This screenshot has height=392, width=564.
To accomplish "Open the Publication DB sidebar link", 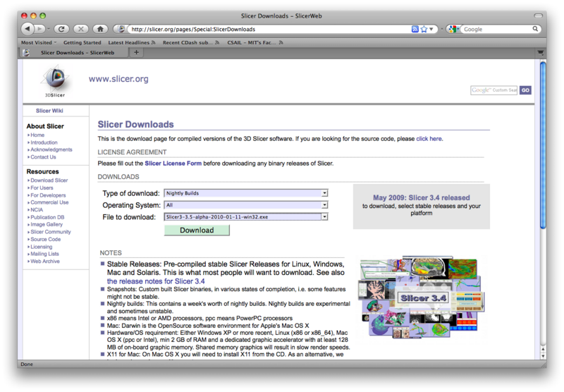I will (47, 217).
